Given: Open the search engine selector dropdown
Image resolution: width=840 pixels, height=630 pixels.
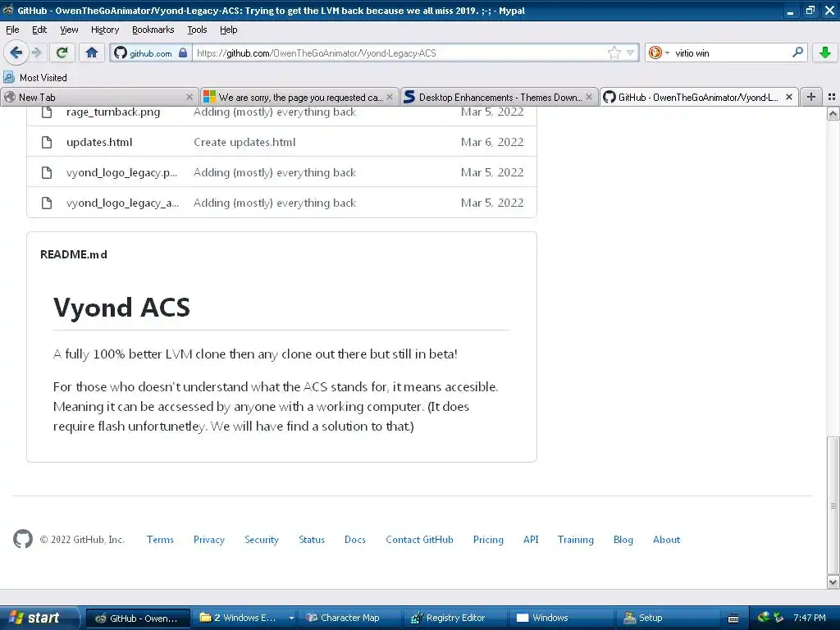Looking at the screenshot, I should pyautogui.click(x=659, y=52).
